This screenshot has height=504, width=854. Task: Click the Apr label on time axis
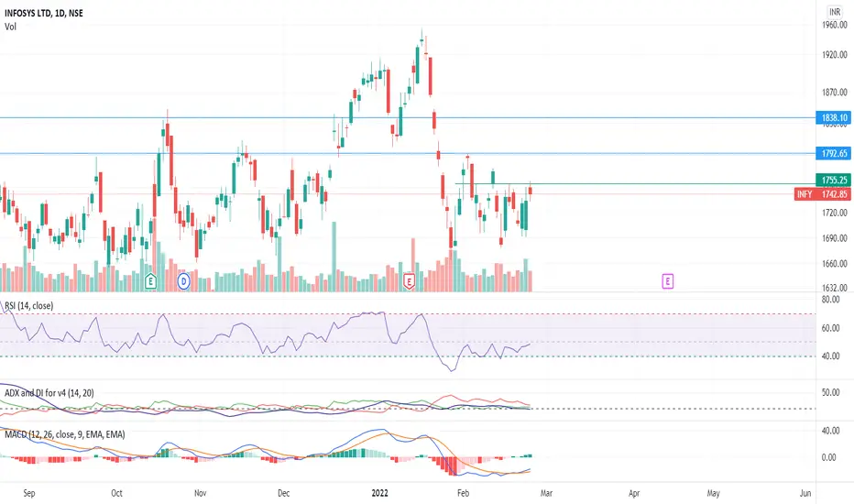pyautogui.click(x=634, y=493)
